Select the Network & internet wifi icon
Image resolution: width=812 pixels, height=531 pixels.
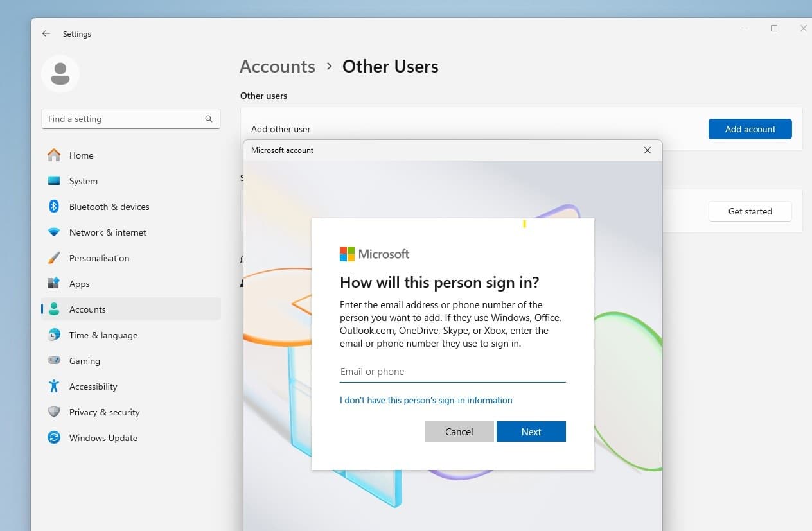(54, 232)
